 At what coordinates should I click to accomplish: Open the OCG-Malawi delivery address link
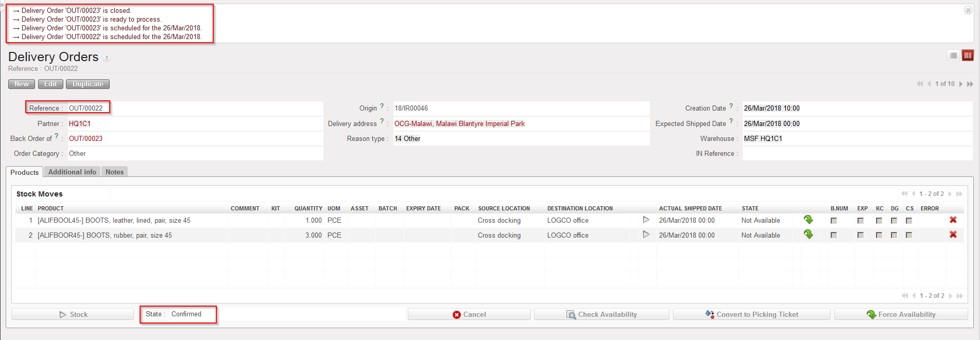point(459,123)
